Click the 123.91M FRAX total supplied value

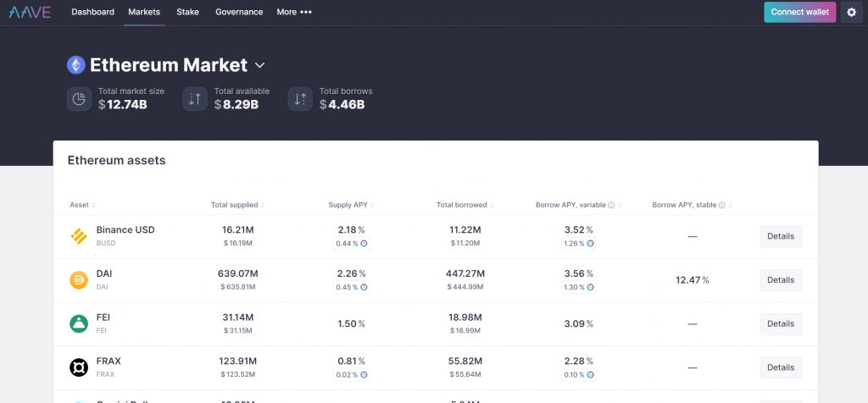pos(238,361)
